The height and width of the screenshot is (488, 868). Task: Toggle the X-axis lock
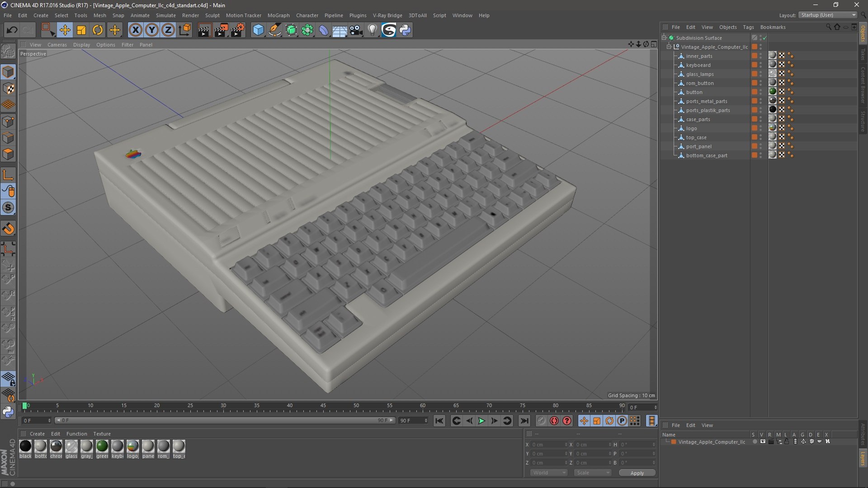coord(135,30)
